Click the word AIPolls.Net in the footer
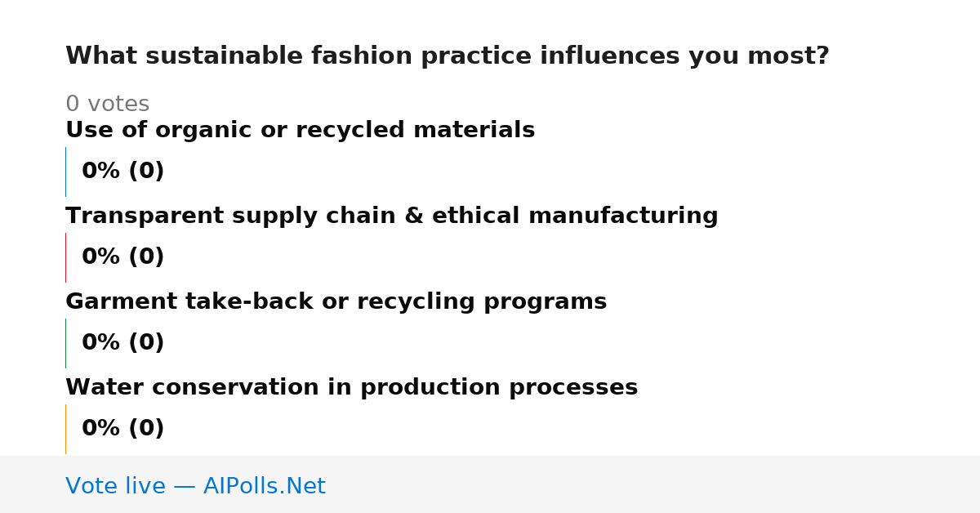Screen dimensions: 980x513 [x=265, y=487]
